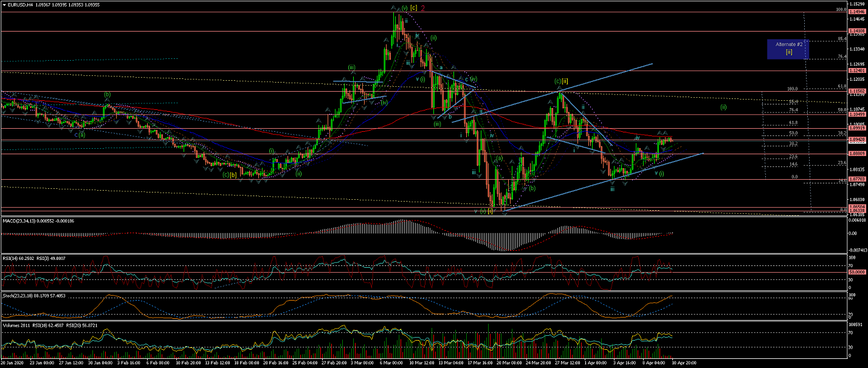
Task: Click the triangle icon beside EURUSD,H4 title
Action: (x=4, y=5)
